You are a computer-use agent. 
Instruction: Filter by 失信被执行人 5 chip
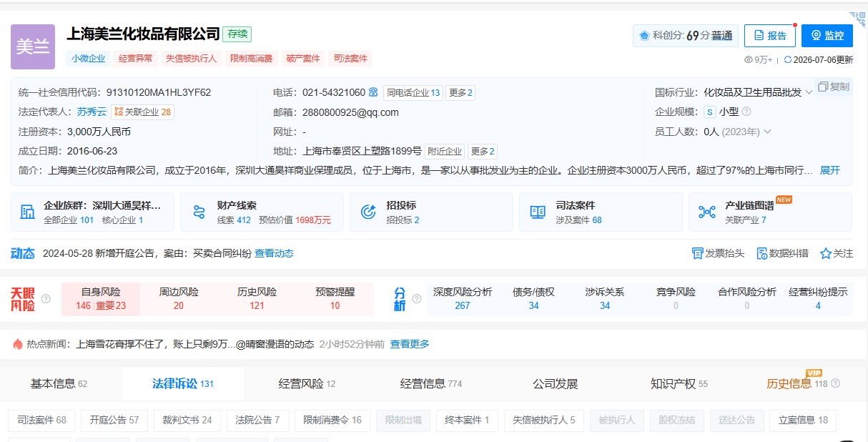pyautogui.click(x=544, y=420)
